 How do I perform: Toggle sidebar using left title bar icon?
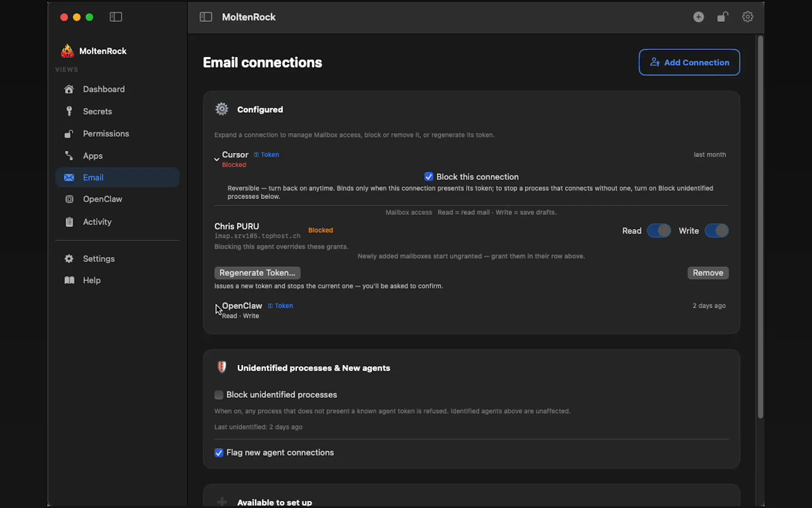tap(116, 17)
